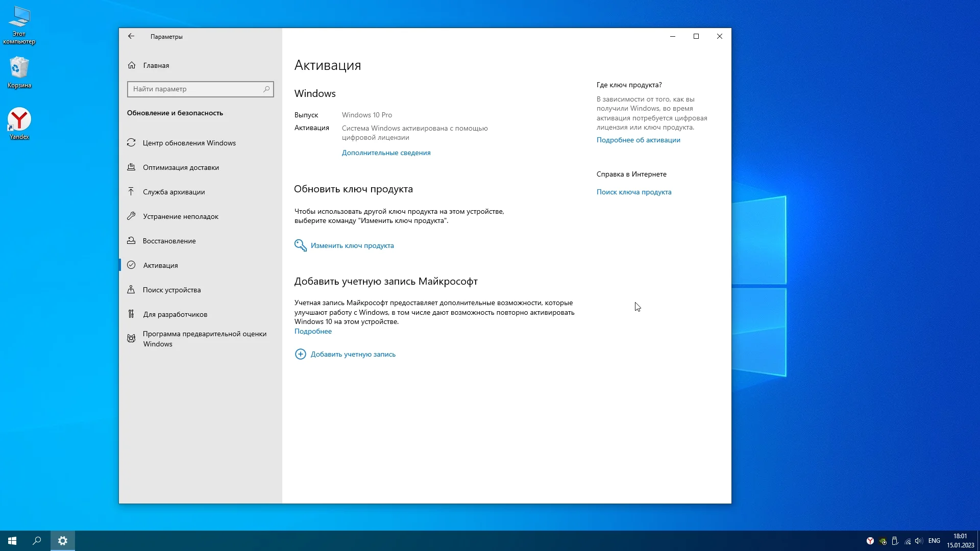Screen dimensions: 980x551
Task: Click Дополнительные сведения link
Action: (x=386, y=153)
